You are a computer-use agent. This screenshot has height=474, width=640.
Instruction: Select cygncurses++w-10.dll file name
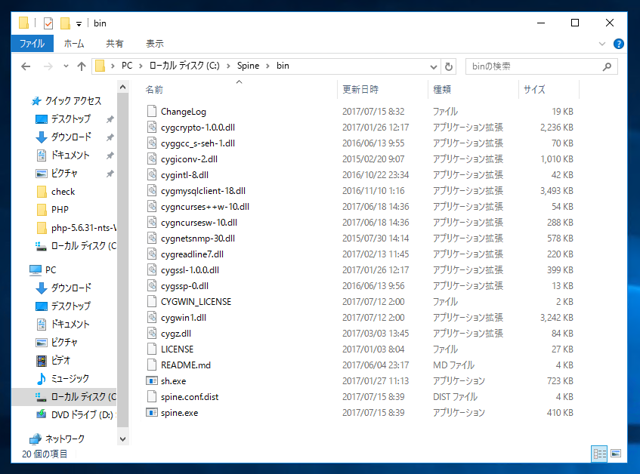205,207
